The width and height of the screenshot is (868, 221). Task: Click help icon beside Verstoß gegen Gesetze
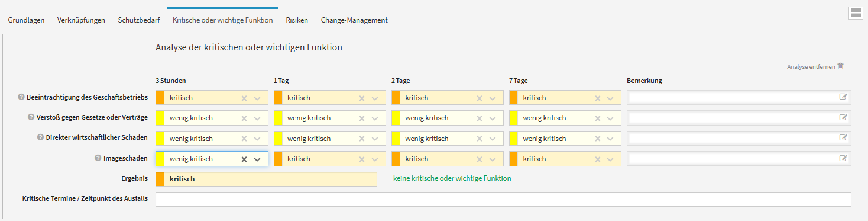point(31,117)
